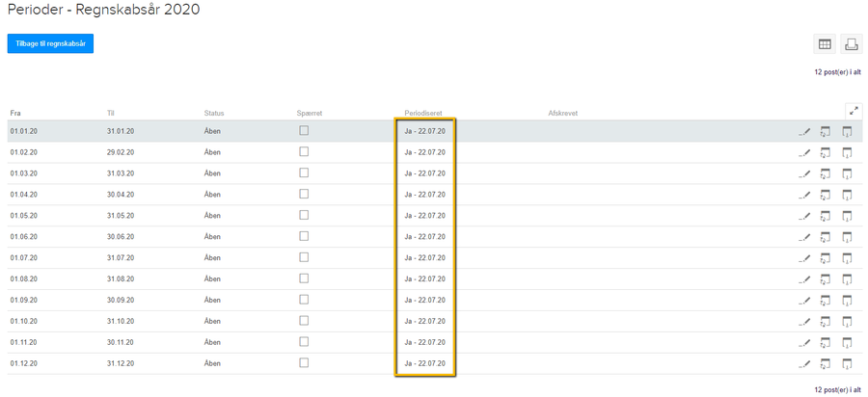Click calendar-with-arrows periodize icon for 01.08.20 row

pos(826,279)
